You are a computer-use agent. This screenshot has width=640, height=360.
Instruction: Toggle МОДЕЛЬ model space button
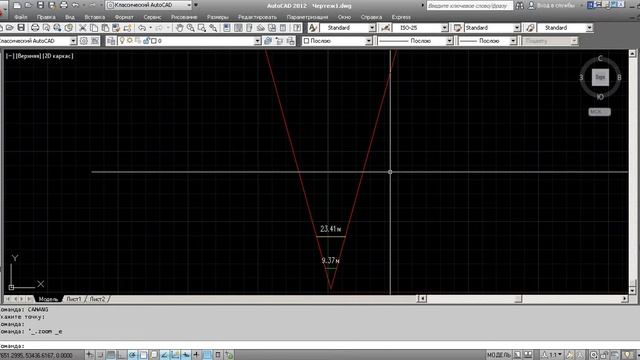(x=499, y=355)
